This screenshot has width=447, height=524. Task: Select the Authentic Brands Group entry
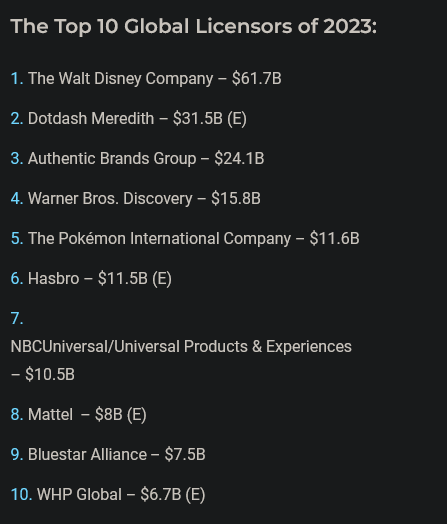137,158
